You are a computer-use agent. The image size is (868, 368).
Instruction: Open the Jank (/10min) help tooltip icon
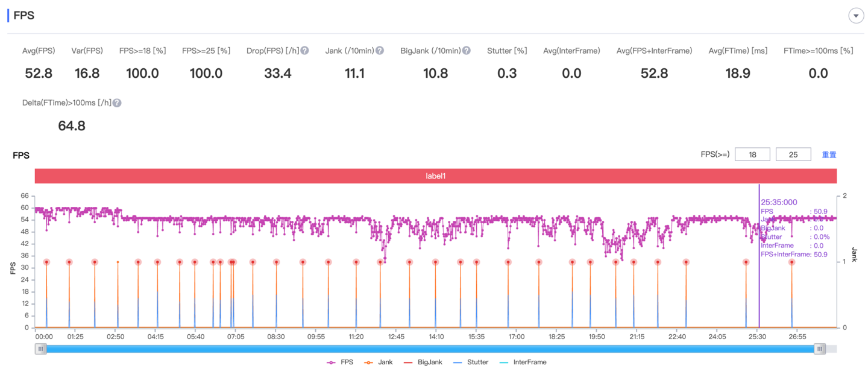pos(380,51)
